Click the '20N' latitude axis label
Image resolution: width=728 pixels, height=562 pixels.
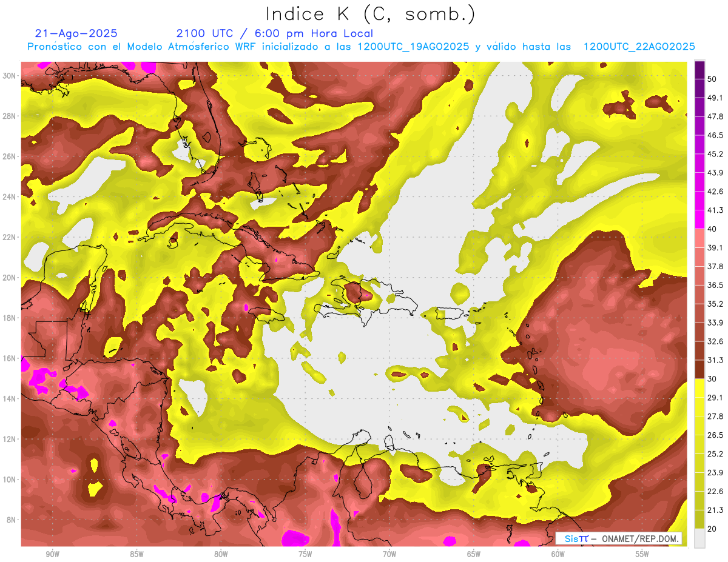point(10,278)
